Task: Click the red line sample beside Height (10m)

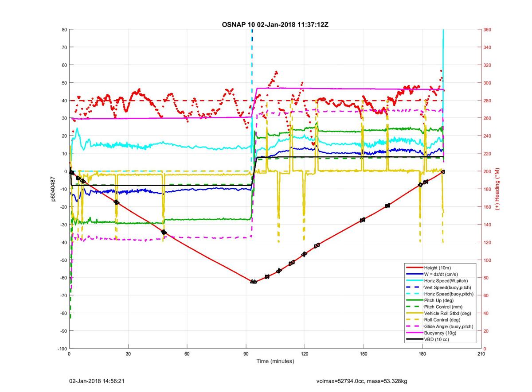Action: click(x=414, y=268)
